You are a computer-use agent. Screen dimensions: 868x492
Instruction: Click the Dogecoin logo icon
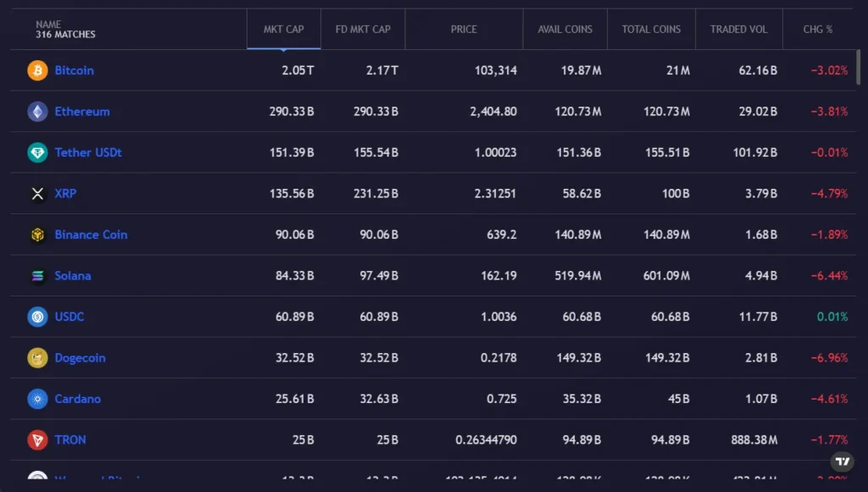(37, 358)
